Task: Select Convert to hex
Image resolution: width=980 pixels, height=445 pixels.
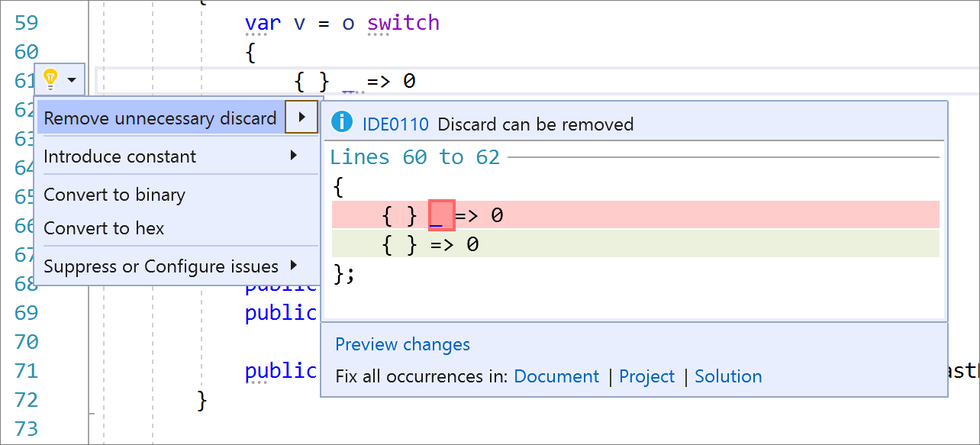Action: tap(104, 228)
